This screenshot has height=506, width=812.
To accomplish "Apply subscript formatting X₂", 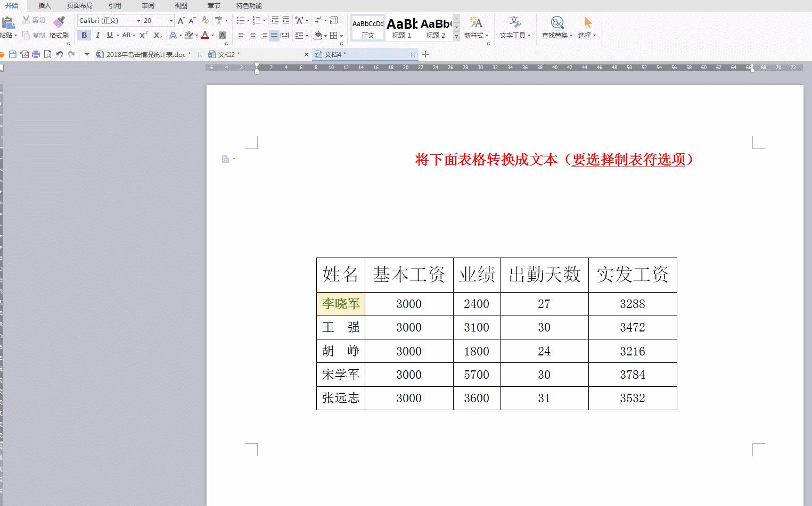I will (157, 35).
